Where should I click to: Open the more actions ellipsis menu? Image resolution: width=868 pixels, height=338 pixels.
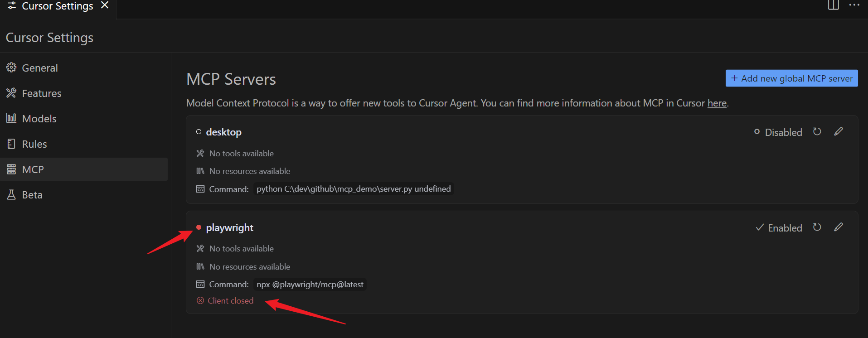tap(854, 5)
